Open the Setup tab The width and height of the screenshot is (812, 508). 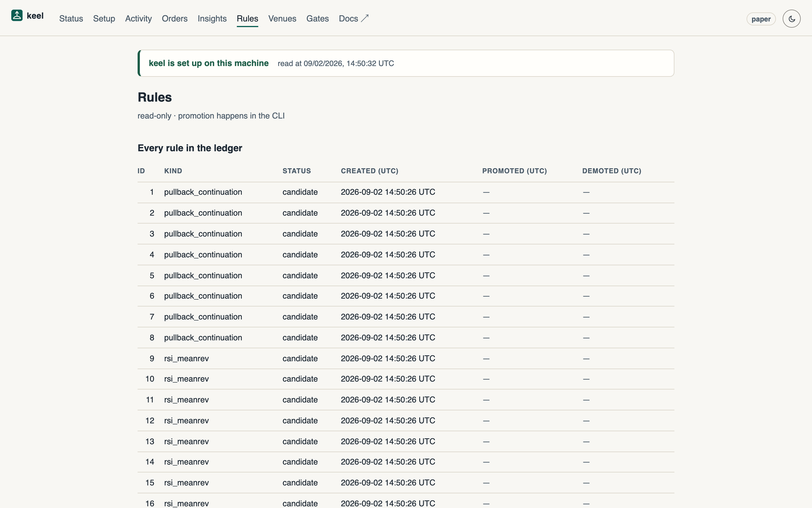coord(104,19)
